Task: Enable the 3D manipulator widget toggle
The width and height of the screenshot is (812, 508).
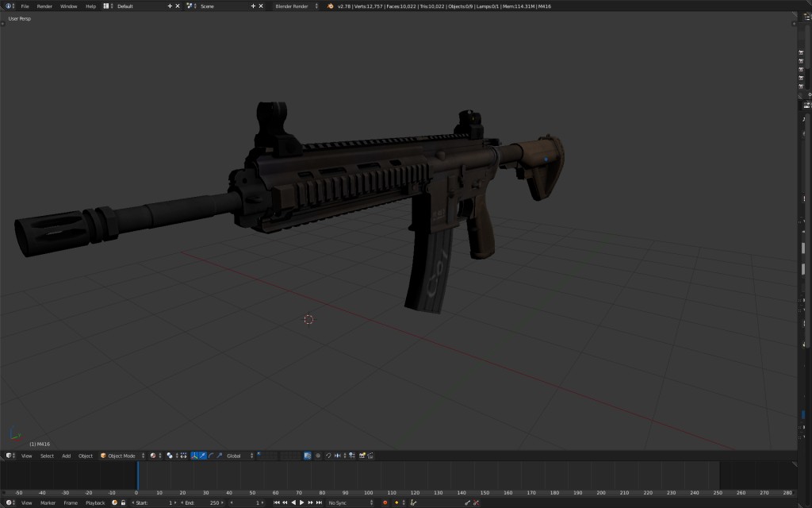Action: 194,455
